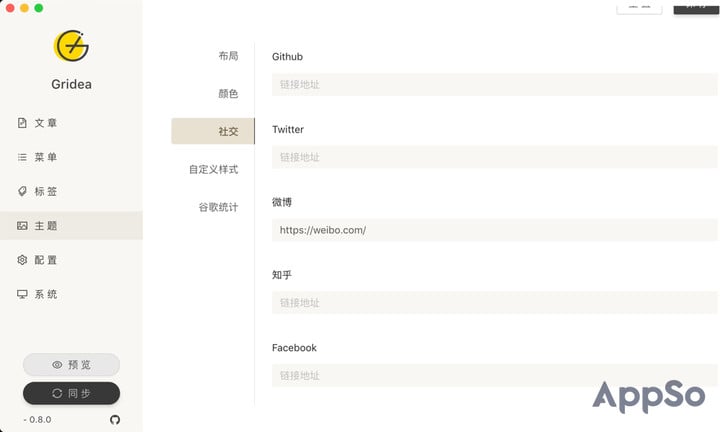The width and height of the screenshot is (720, 432).
Task: Focus the 知乎 link address field
Action: [495, 303]
